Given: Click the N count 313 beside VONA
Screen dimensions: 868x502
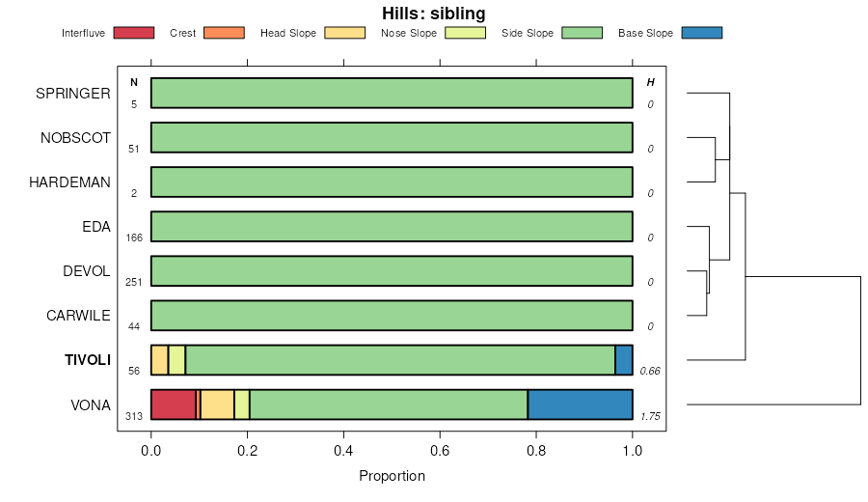Looking at the screenshot, I should pos(134,415).
